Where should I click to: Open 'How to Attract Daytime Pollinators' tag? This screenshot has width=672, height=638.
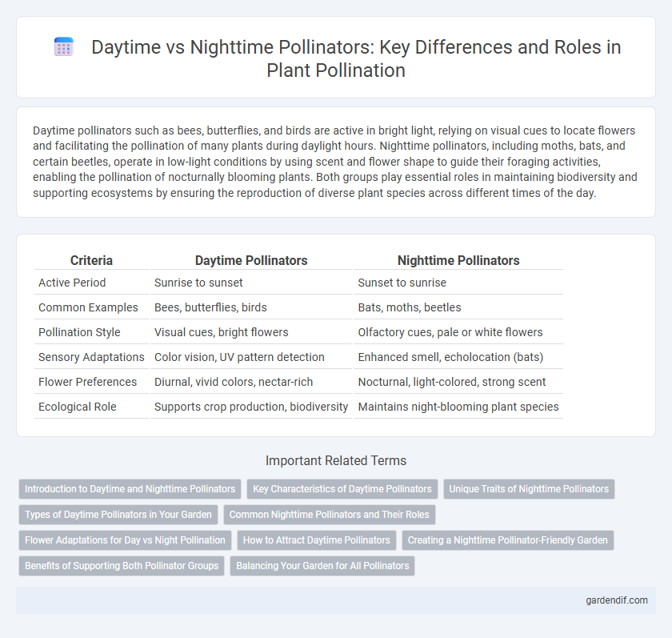click(x=317, y=540)
